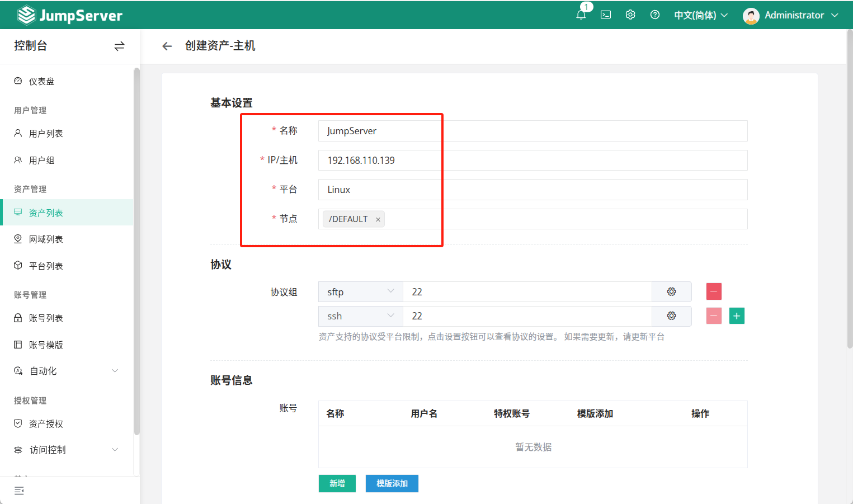Click the 特权账号 column header

click(512, 413)
